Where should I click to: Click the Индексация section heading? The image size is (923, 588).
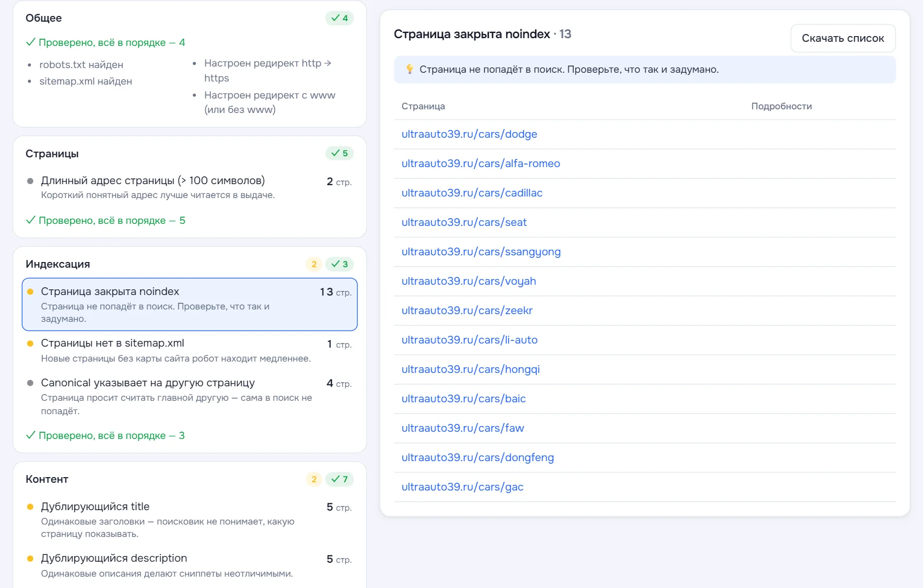58,264
